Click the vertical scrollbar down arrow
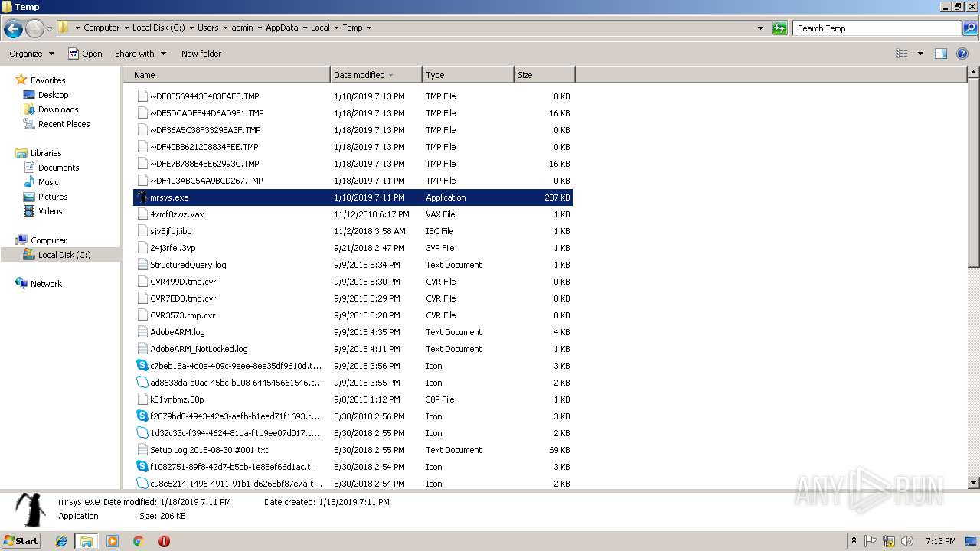Screen dimensions: 980x551 974,484
